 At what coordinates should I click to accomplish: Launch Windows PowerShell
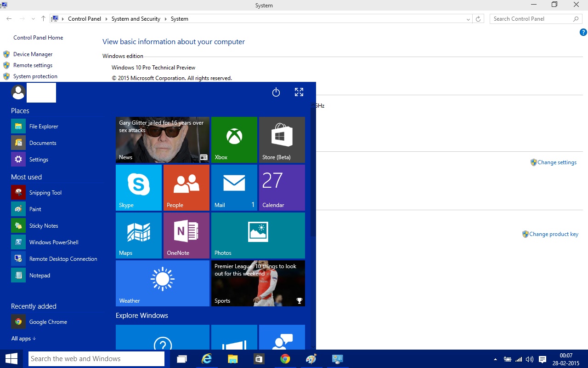(x=57, y=242)
